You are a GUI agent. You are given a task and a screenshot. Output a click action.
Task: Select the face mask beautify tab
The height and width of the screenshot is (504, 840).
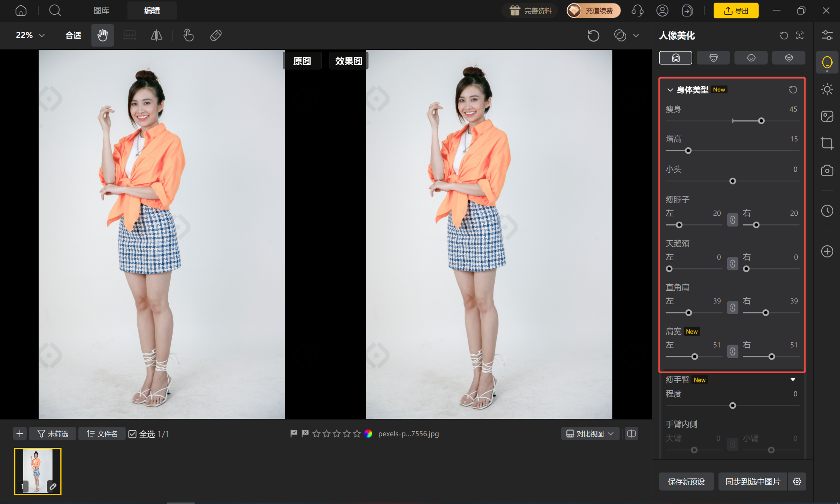713,58
